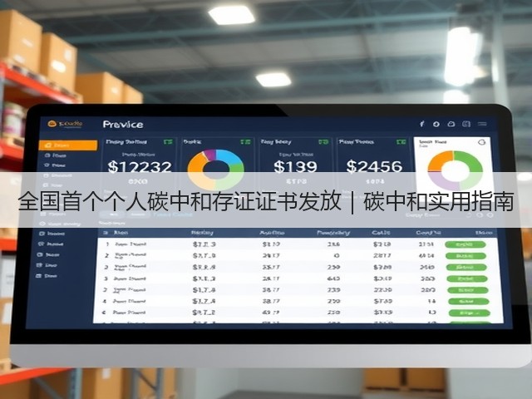Click the multicolor donut chart on dark card

point(216,169)
